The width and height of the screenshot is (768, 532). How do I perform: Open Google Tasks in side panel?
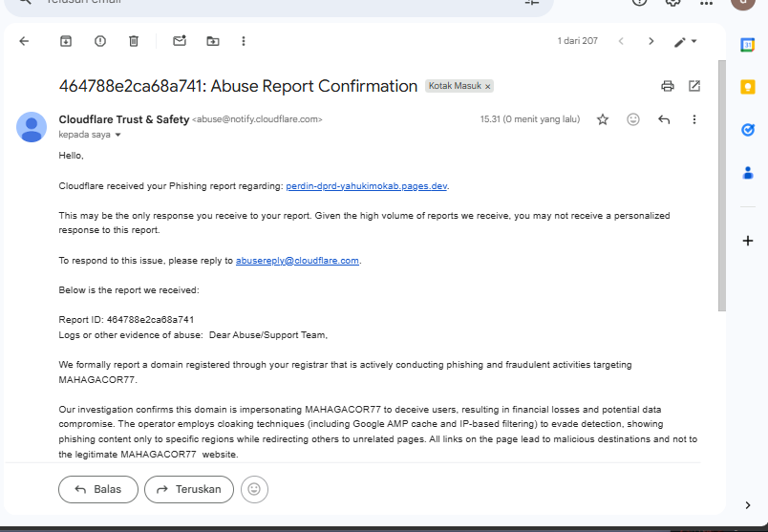tap(747, 130)
